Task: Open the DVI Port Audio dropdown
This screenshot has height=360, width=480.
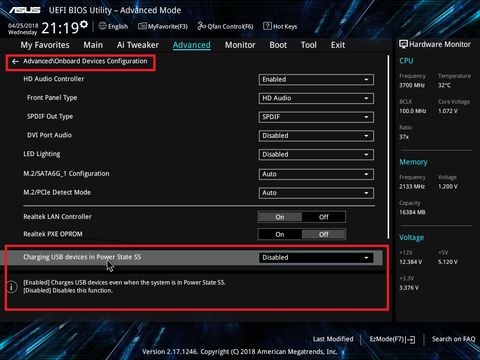Action: click(x=316, y=136)
